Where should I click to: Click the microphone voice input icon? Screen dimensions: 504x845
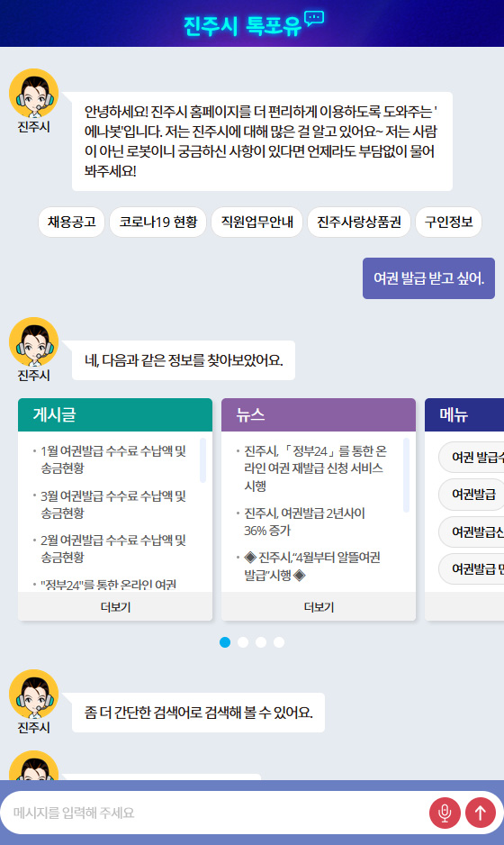445,813
